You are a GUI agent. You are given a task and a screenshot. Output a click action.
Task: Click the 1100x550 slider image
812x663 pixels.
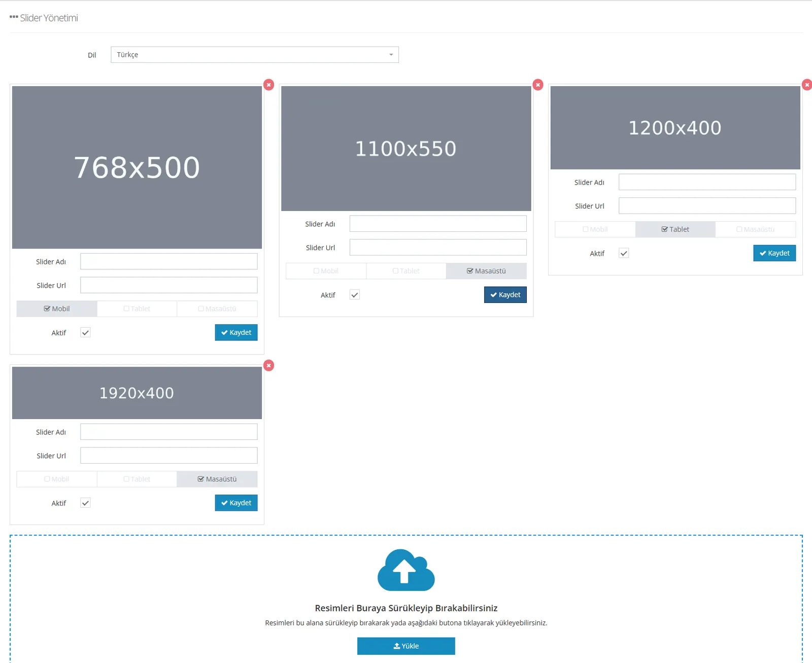click(x=406, y=149)
